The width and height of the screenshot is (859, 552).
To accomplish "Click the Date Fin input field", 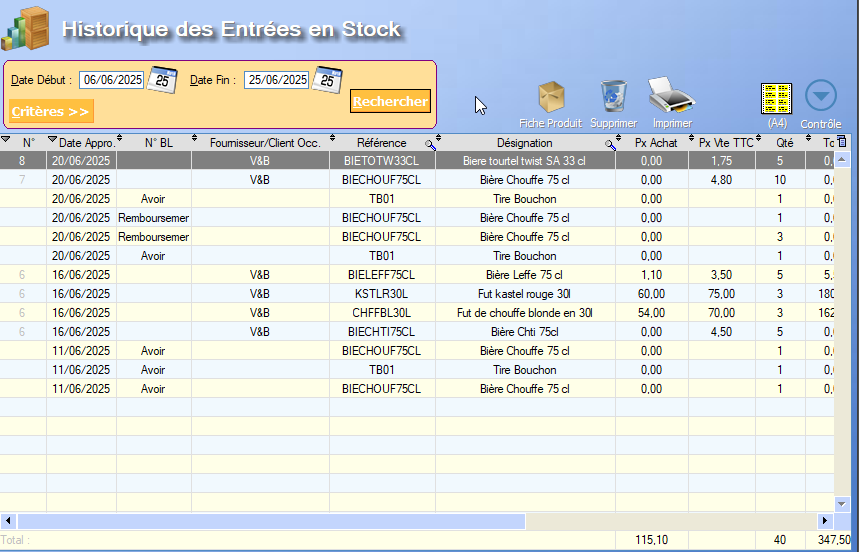I will pos(277,80).
